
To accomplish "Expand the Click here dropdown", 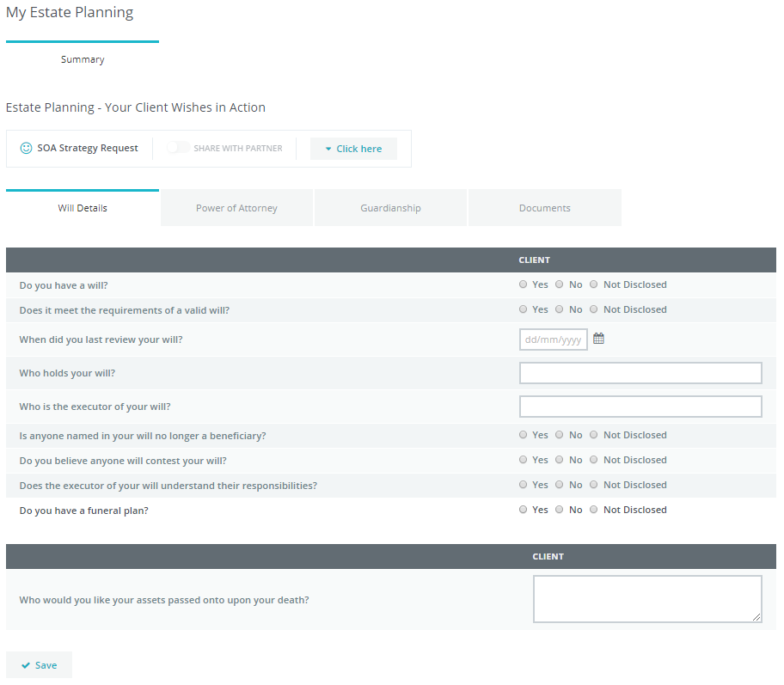I will point(353,149).
